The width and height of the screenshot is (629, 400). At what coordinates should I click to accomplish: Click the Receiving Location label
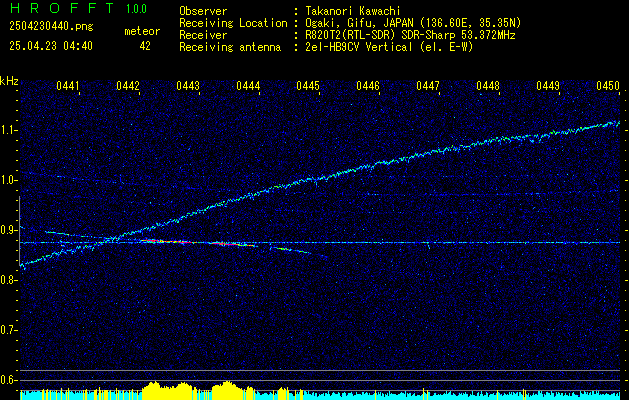pyautogui.click(x=233, y=23)
